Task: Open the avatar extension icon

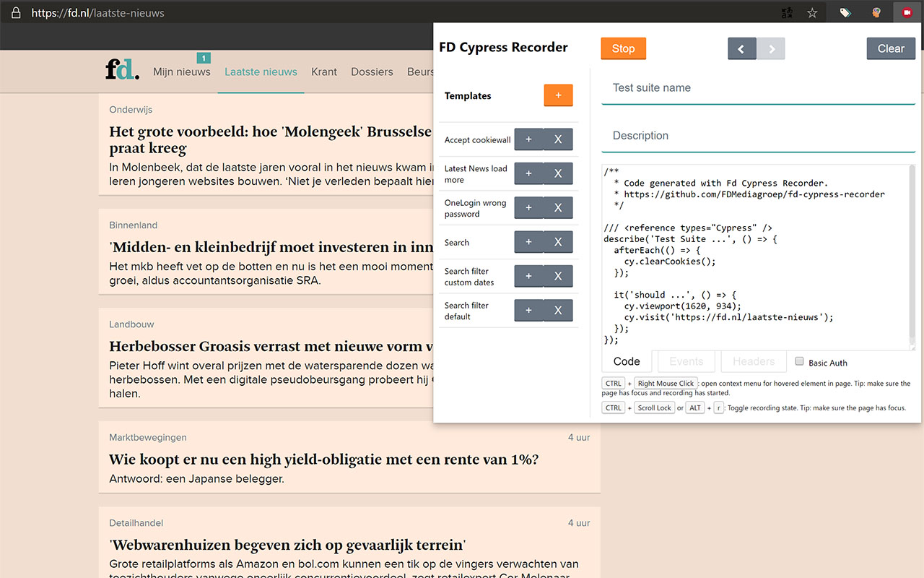Action: pyautogui.click(x=876, y=12)
